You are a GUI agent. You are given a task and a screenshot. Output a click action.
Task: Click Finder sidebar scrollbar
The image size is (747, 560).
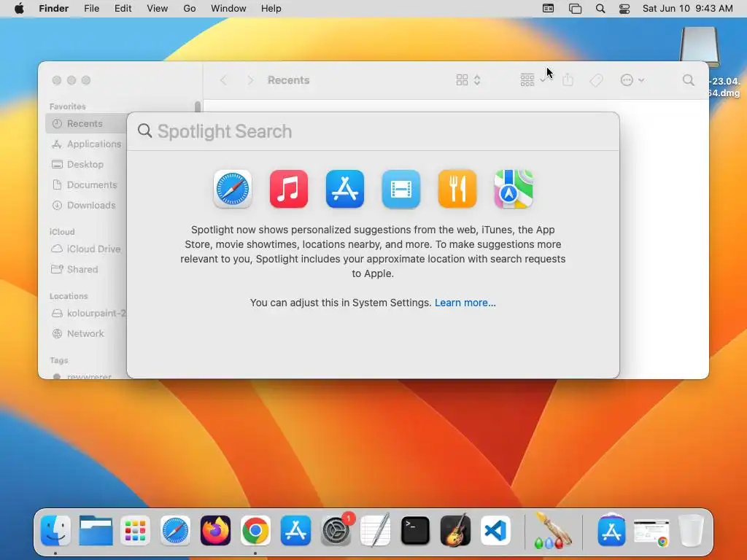point(198,106)
